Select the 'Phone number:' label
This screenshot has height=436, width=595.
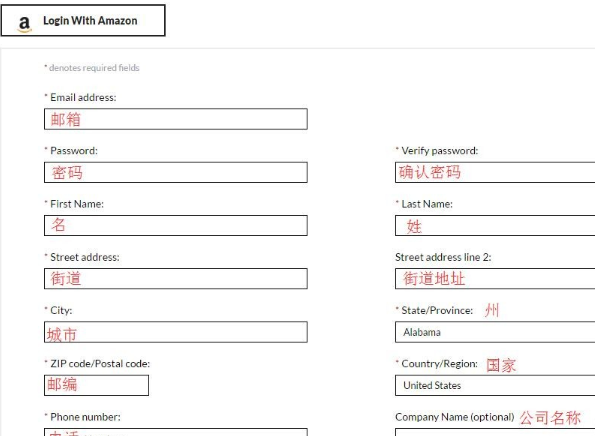(85, 417)
